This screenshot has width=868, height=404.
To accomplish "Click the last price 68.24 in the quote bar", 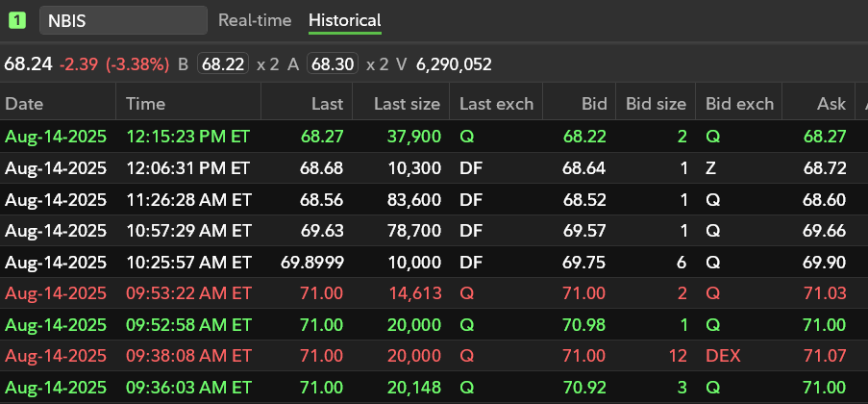I will point(28,64).
